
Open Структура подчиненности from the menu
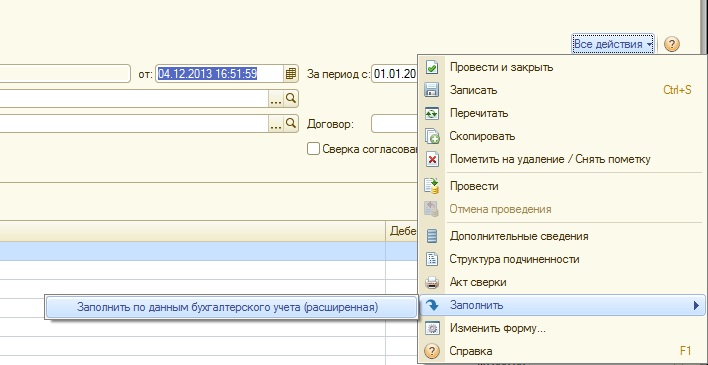point(562,259)
